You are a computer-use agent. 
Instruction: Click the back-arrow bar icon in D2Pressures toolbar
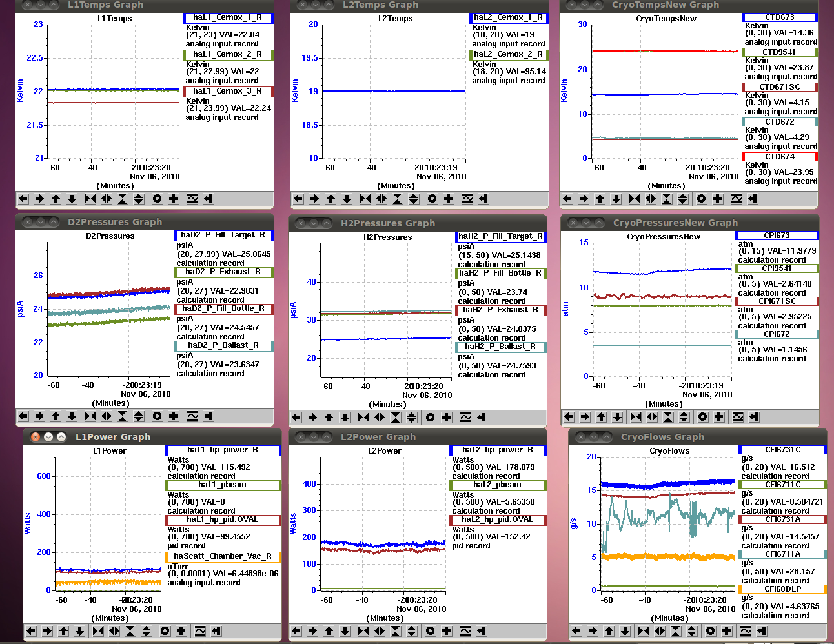(208, 416)
